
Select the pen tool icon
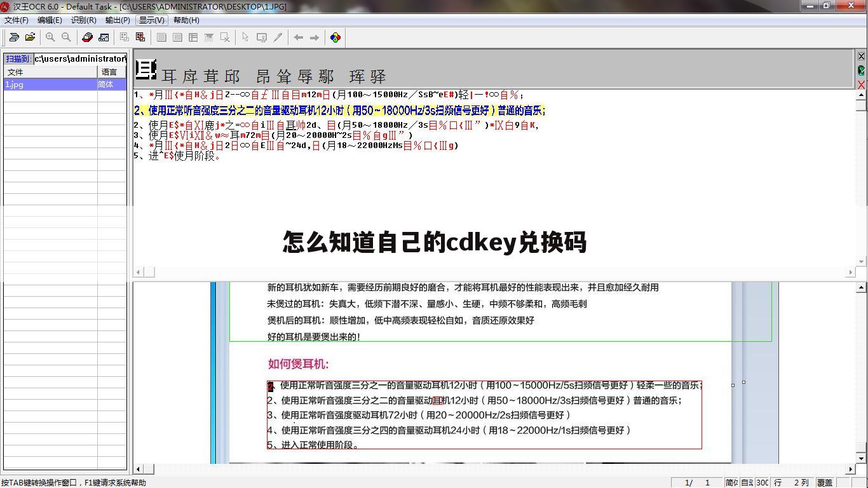(278, 37)
